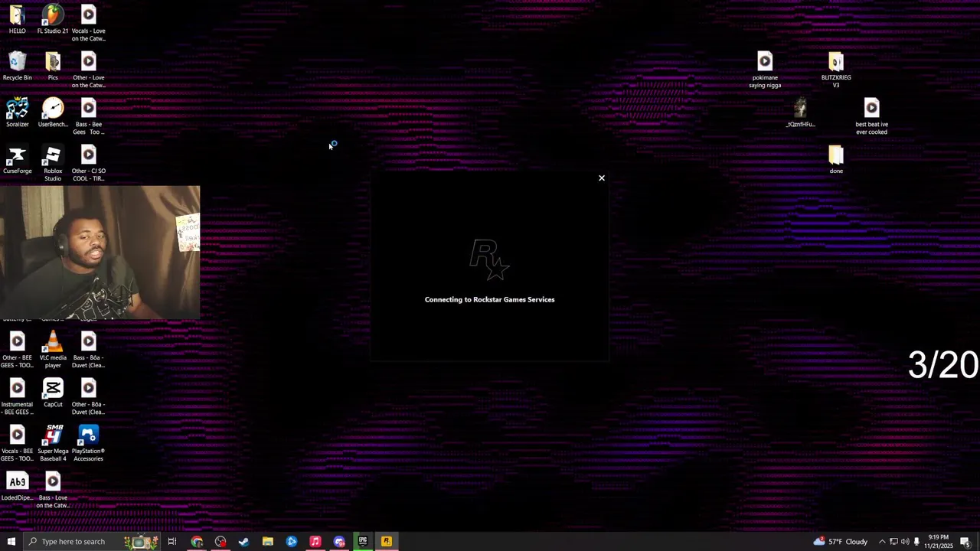980x551 pixels.
Task: Switch to Epic Games Launcher on taskbar
Action: point(363,542)
